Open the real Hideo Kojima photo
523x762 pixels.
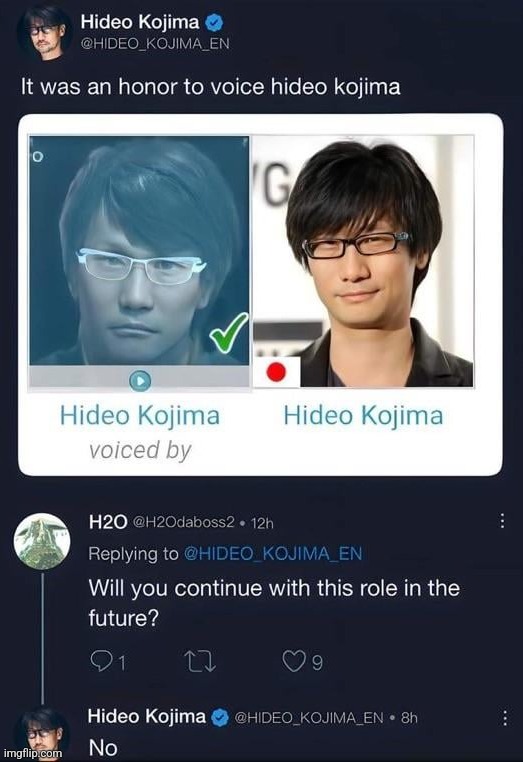[363, 261]
